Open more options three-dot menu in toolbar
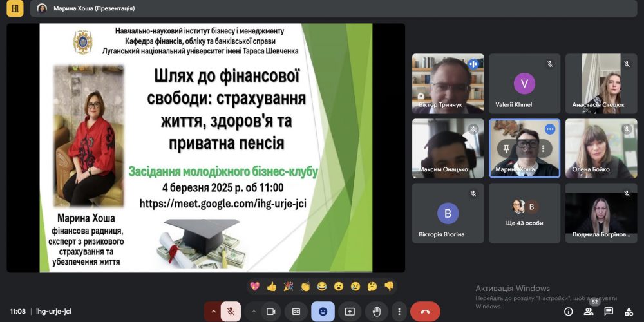The height and width of the screenshot is (322, 644). [399, 312]
